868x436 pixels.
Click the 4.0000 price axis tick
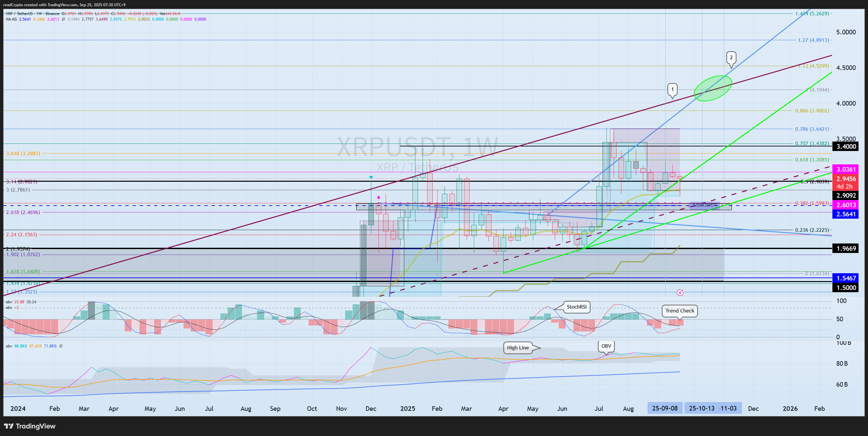pos(846,103)
